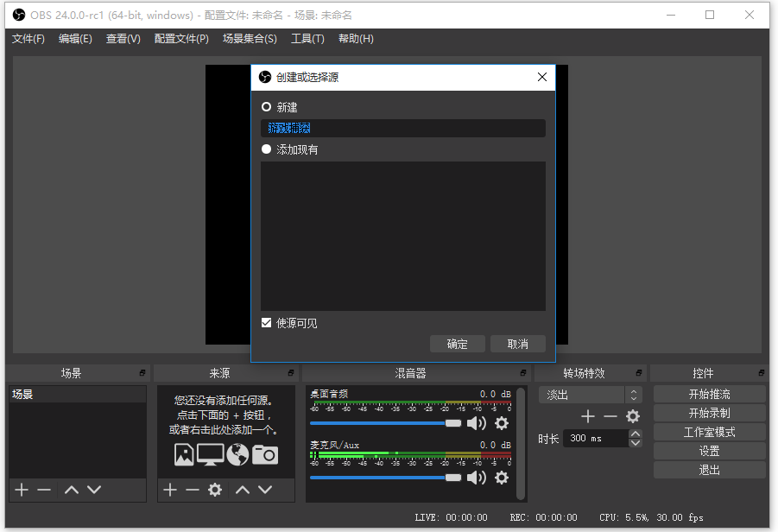The height and width of the screenshot is (532, 778).
Task: Click the 开始录制 button
Action: point(709,412)
